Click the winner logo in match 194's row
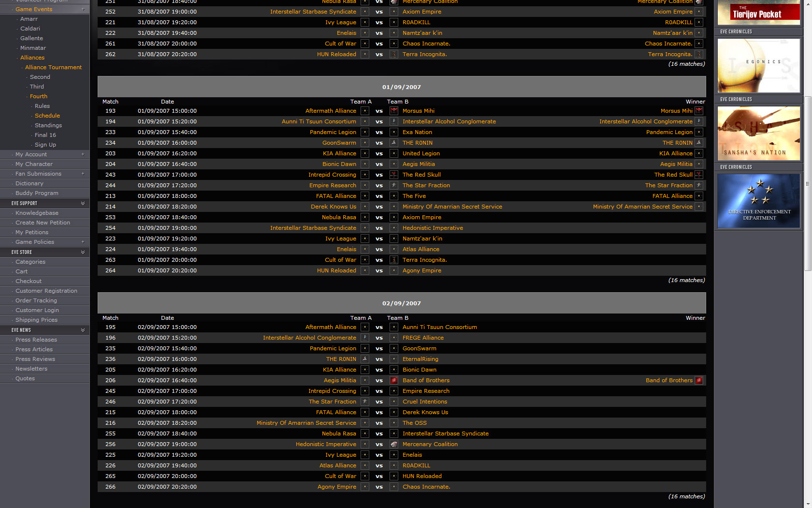Viewport: 812px width, 508px height. click(x=699, y=121)
